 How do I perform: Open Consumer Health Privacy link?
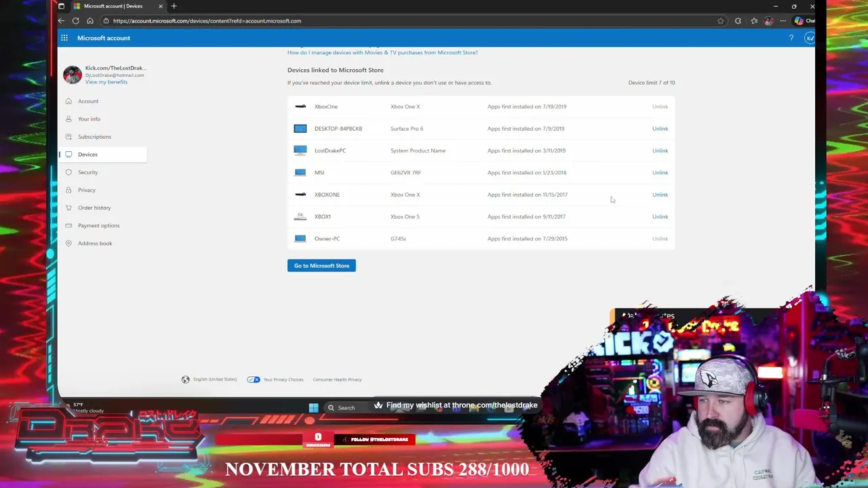pyautogui.click(x=337, y=380)
